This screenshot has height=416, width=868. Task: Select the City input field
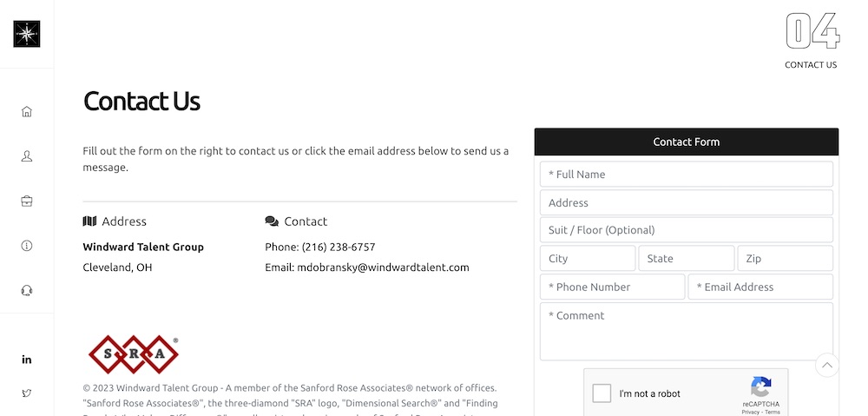(588, 258)
